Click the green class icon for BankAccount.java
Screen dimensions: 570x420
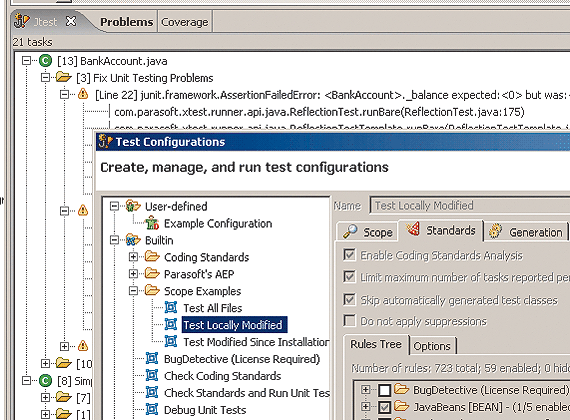[x=45, y=60]
